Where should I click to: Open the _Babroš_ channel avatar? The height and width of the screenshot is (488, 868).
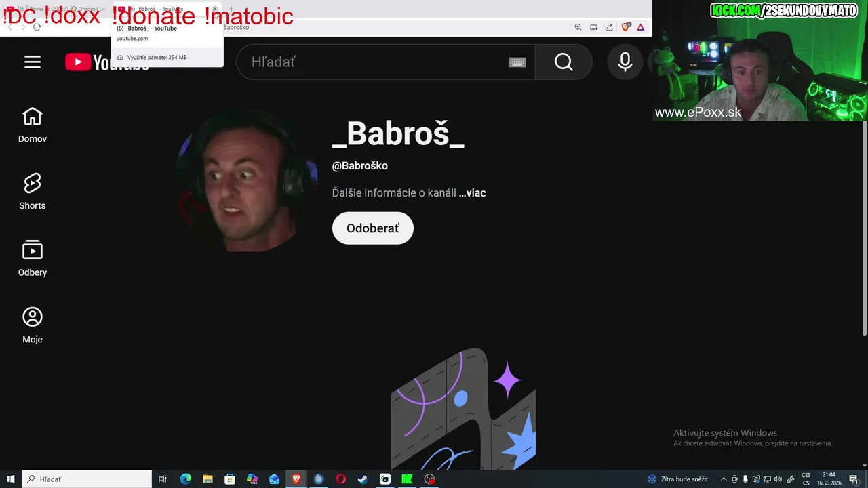tap(245, 180)
